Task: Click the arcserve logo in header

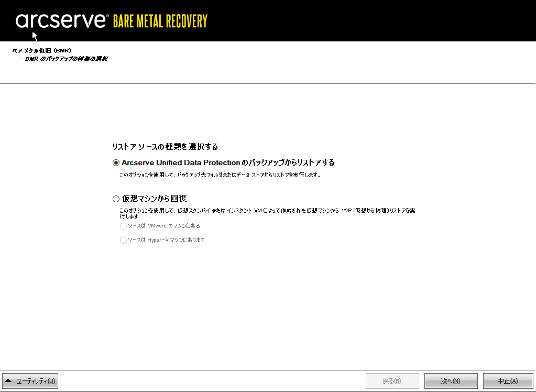Action: (x=62, y=21)
